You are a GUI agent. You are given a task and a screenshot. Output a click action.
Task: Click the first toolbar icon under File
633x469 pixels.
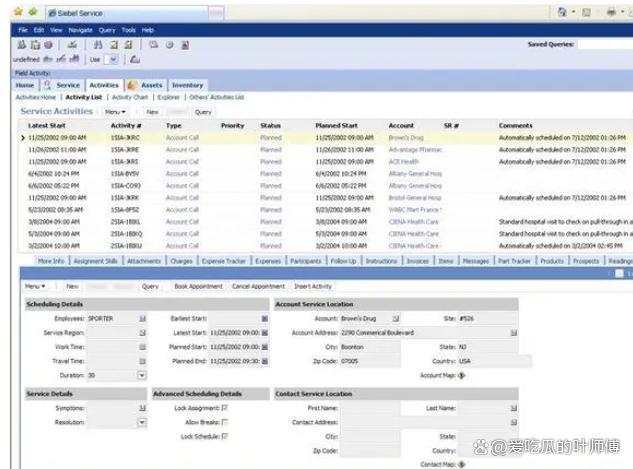(x=22, y=45)
